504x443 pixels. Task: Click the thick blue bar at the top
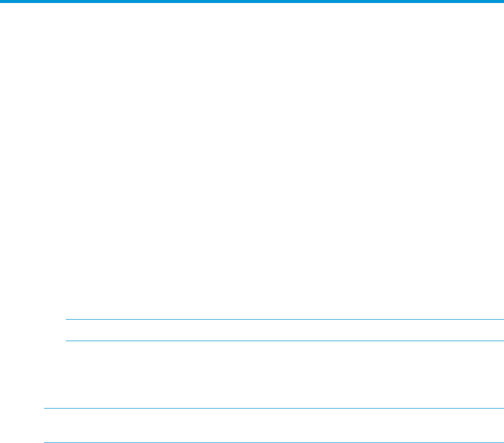252,1
